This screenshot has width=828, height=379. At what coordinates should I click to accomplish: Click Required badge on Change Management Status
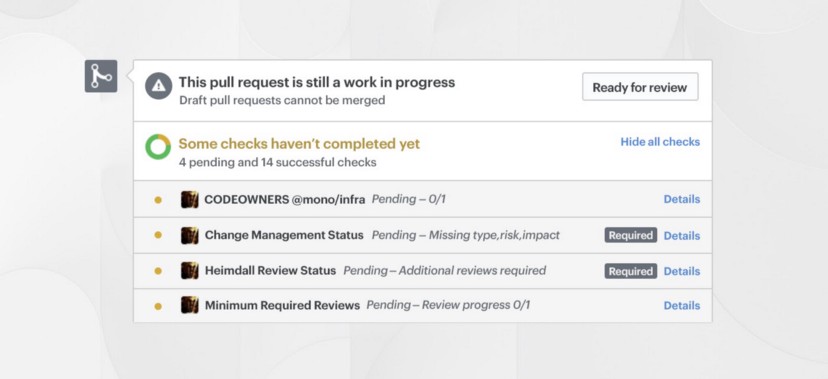[631, 235]
